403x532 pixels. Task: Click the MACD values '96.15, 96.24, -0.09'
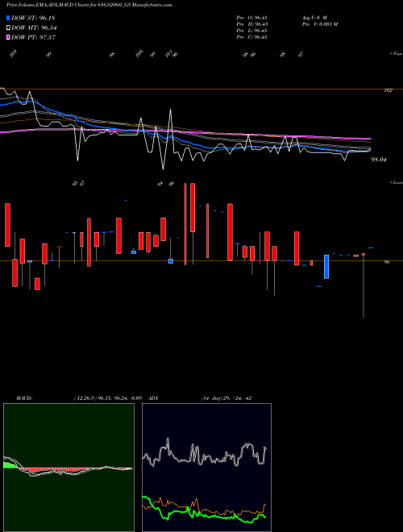click(119, 398)
